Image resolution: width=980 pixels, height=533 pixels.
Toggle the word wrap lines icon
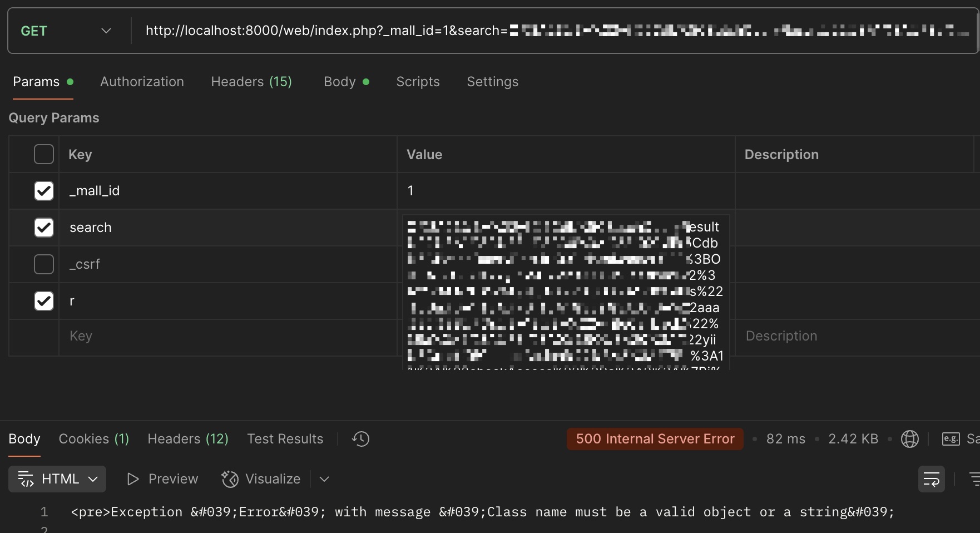[931, 479]
